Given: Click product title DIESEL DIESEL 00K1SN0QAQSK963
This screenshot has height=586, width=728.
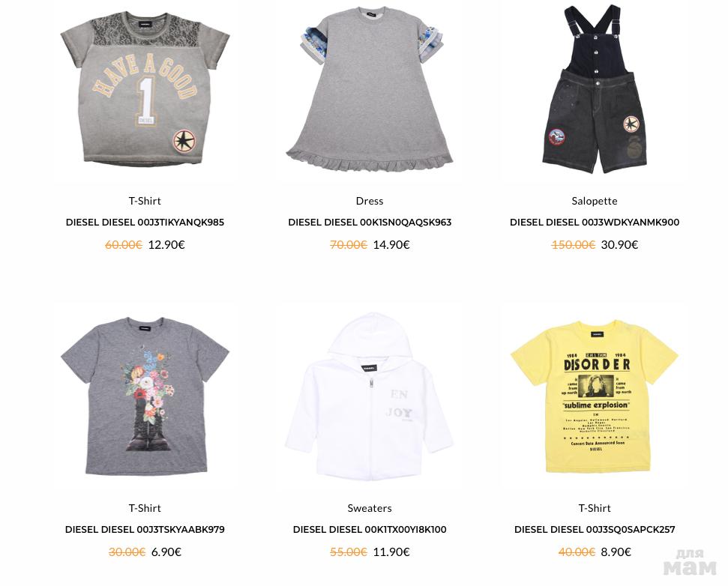Looking at the screenshot, I should click(x=370, y=223).
